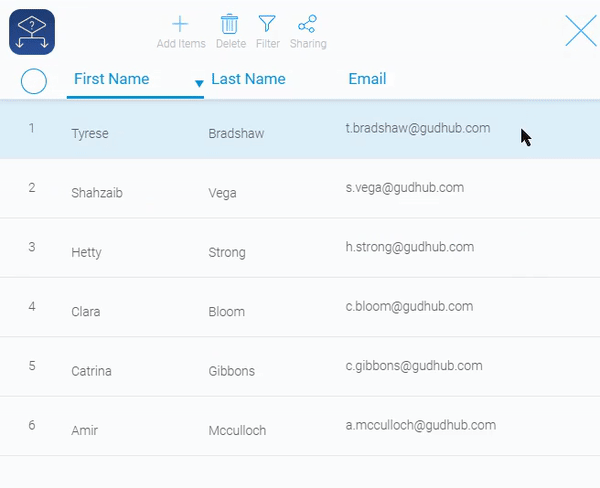Select the last name Vega cell
600x488 pixels.
tap(222, 193)
